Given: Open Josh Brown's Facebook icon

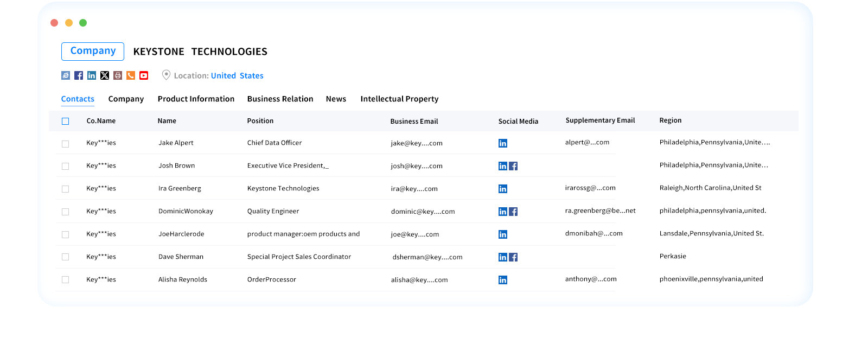Looking at the screenshot, I should 513,166.
